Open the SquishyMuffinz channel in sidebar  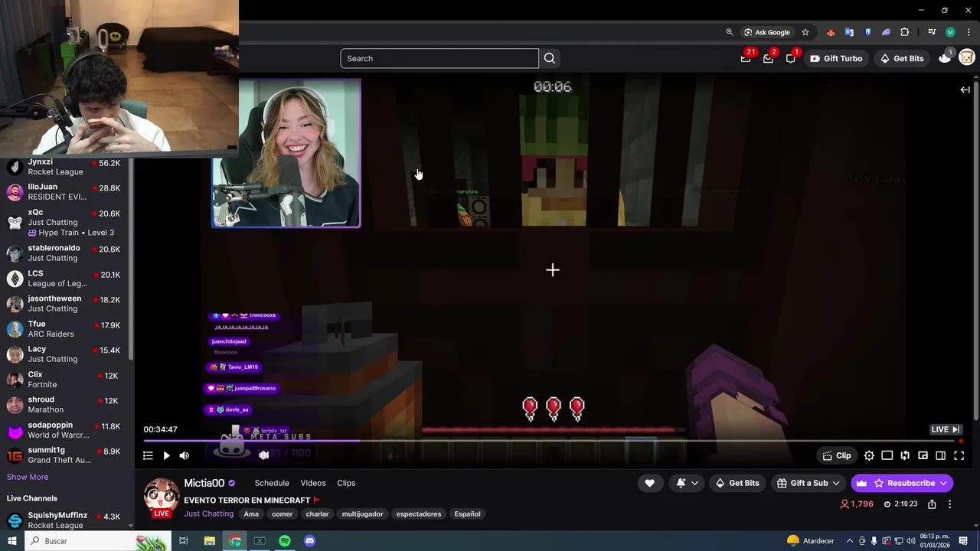point(67,520)
